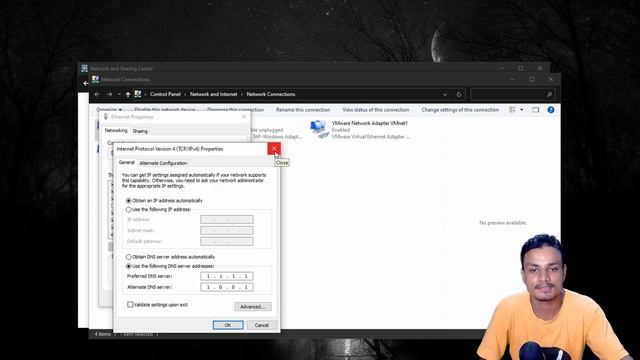This screenshot has height=360, width=640.
Task: Close the Network and Sharing Center window
Action: [540, 68]
